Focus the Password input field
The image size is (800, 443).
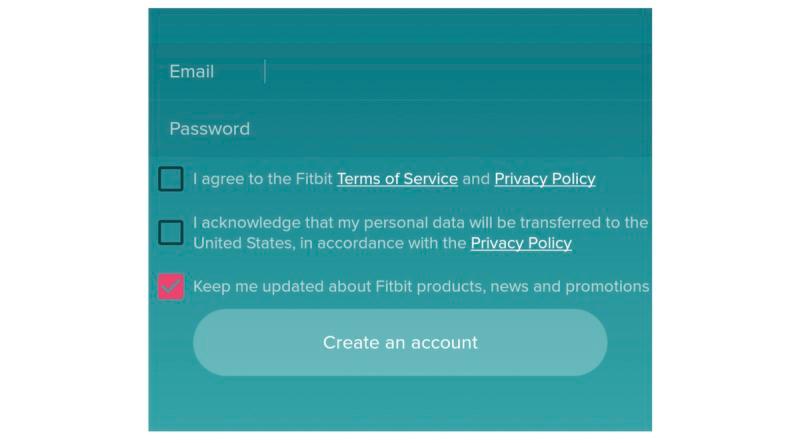pos(450,129)
